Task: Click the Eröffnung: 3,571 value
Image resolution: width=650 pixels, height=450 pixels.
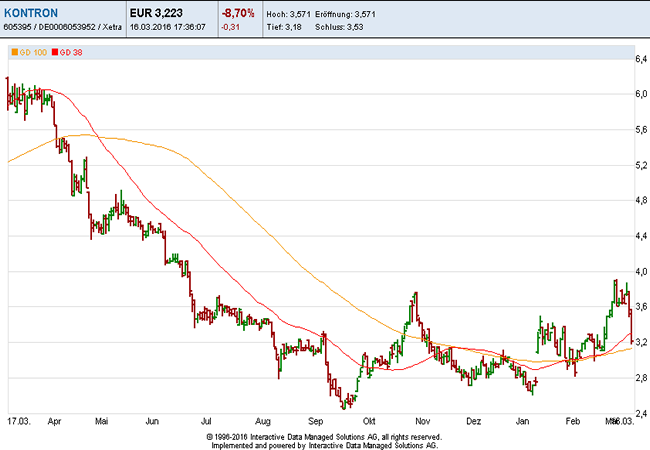Action: coord(345,14)
